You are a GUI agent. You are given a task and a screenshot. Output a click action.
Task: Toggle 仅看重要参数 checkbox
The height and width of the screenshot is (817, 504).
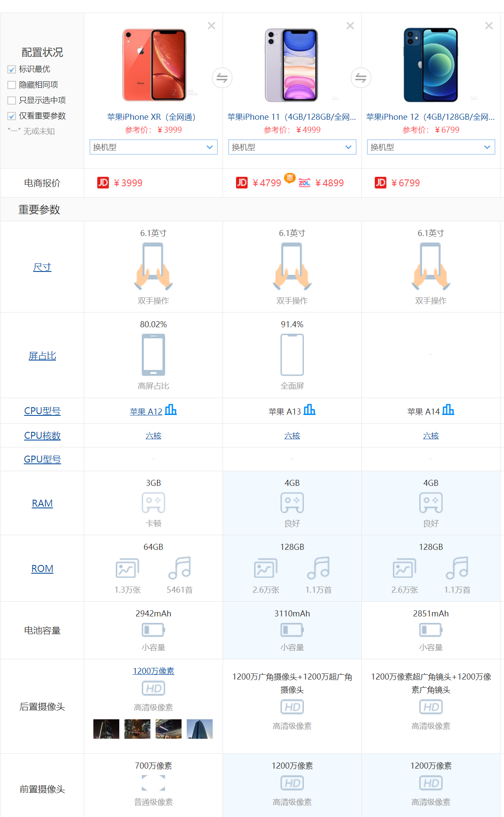pos(12,116)
